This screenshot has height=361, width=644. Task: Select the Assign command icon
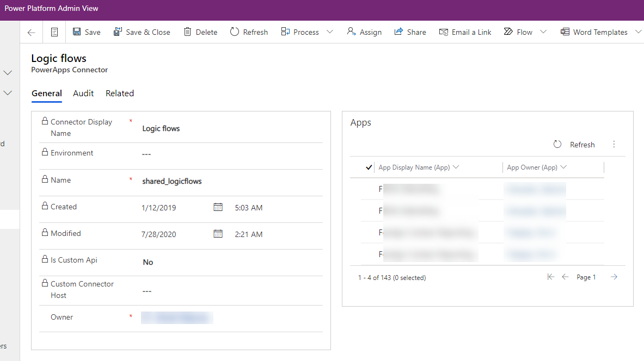351,32
